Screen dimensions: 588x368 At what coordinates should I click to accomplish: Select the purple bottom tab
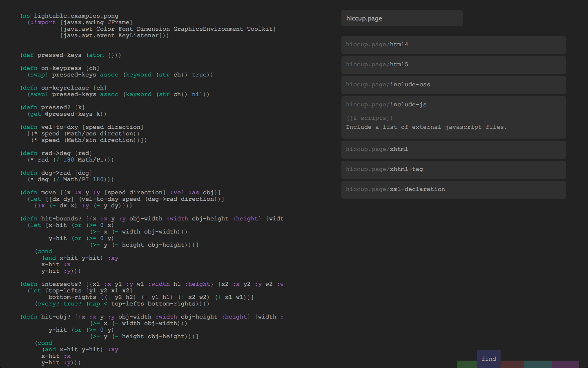coord(565,364)
